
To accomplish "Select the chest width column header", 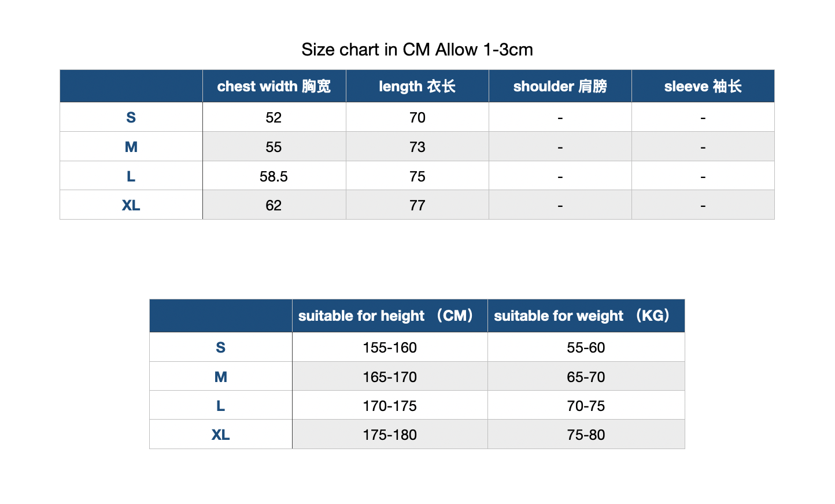I will [274, 86].
